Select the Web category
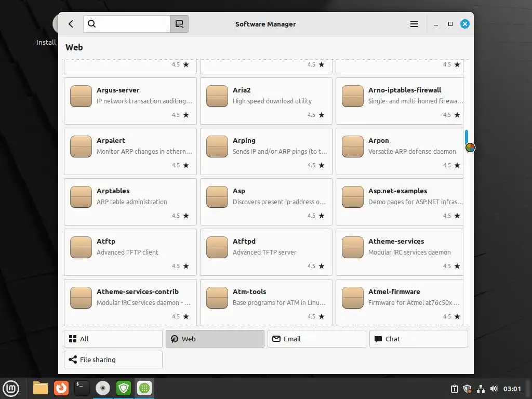 tap(215, 339)
